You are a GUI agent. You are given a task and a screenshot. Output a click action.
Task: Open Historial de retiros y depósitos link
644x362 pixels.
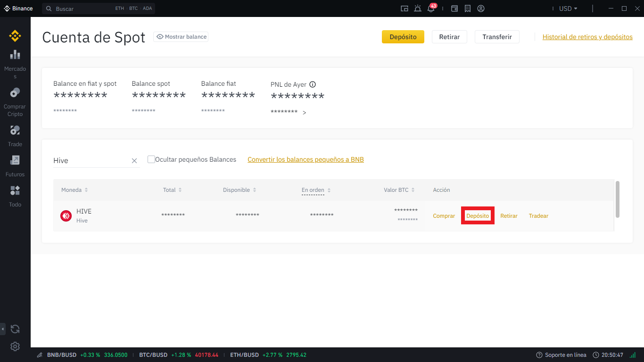click(587, 37)
